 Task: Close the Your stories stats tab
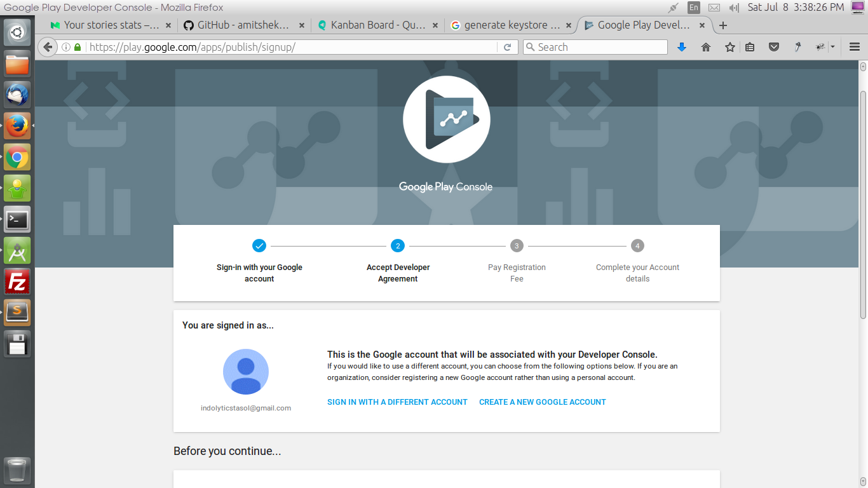[x=168, y=25]
